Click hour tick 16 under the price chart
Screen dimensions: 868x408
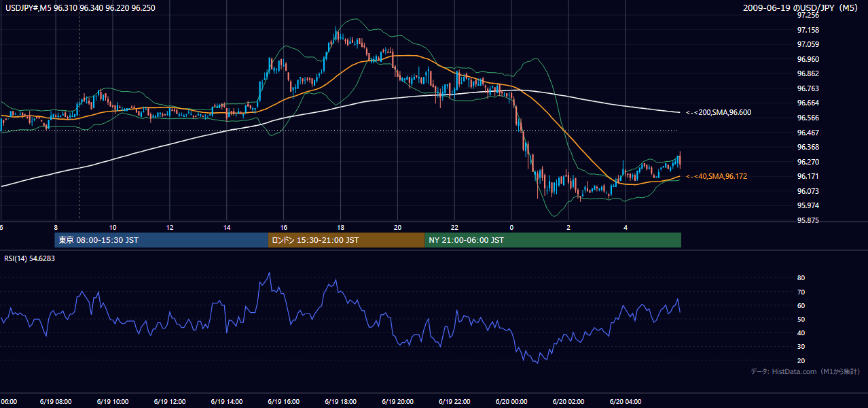[x=284, y=228]
